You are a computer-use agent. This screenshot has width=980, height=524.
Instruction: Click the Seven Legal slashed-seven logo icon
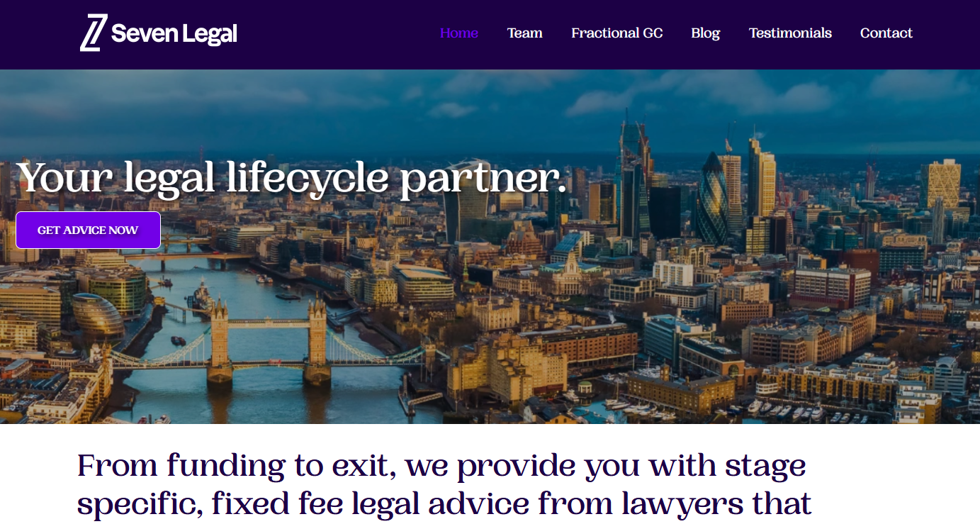click(x=93, y=33)
